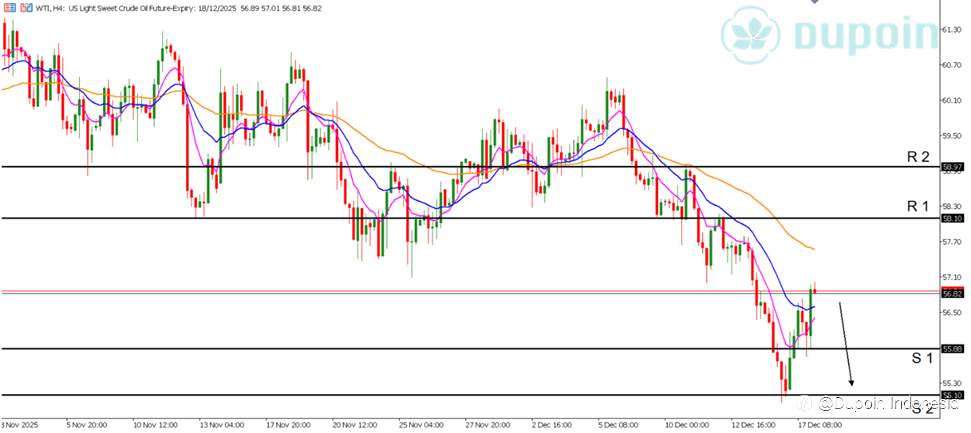Select the R 2 resistance label
The image size is (971, 433).
[918, 157]
